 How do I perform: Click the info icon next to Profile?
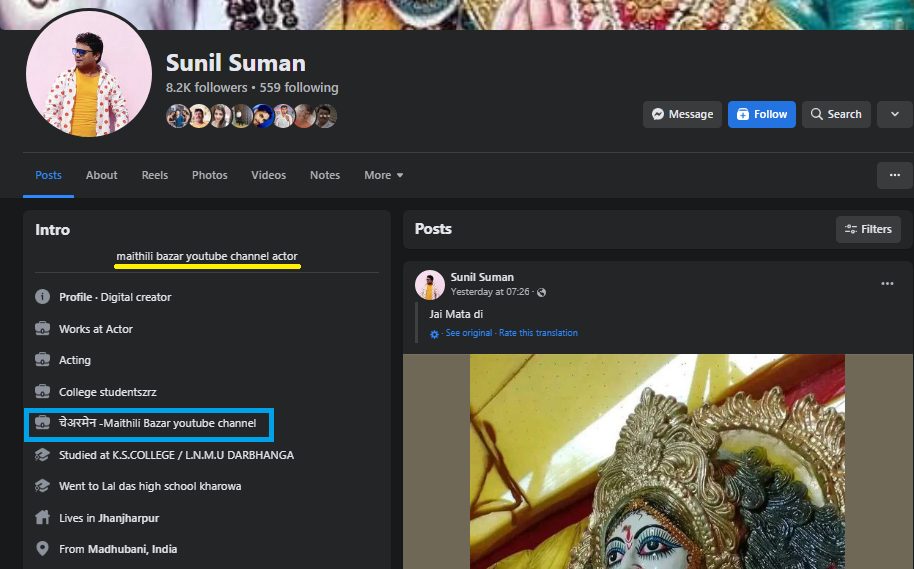[x=43, y=296]
